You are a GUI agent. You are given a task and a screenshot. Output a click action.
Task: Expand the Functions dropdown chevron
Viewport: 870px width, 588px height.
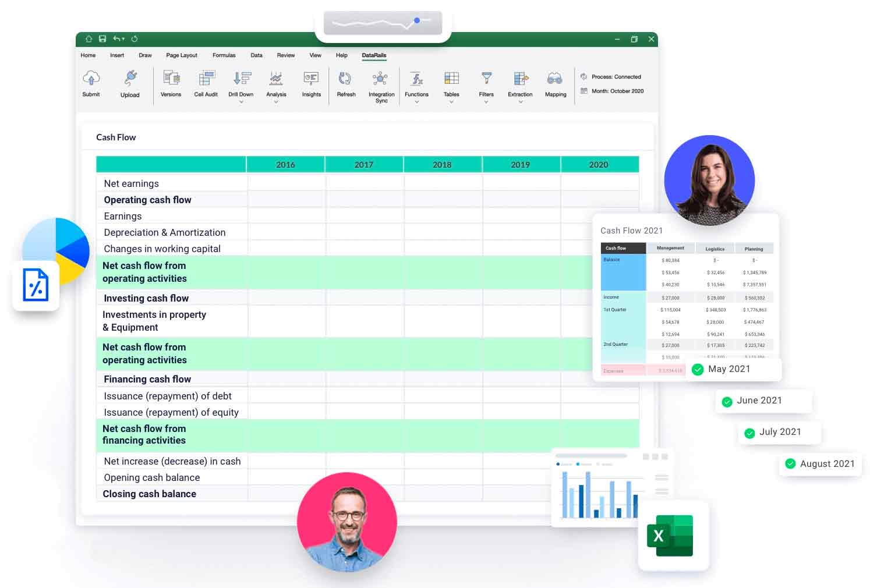(x=417, y=102)
